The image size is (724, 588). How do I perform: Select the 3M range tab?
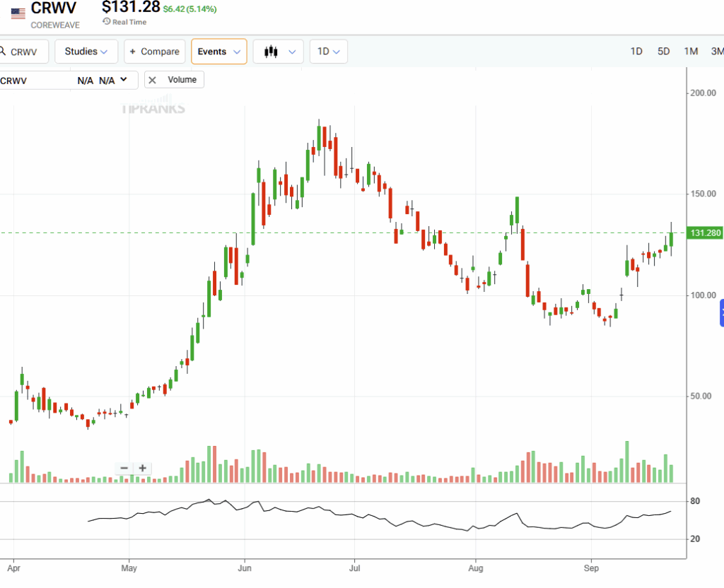(x=718, y=51)
